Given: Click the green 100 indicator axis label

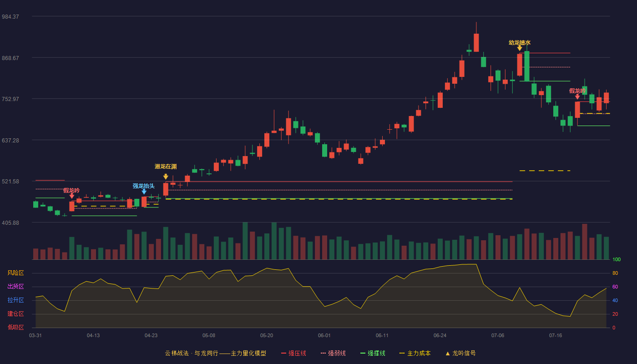Looking at the screenshot, I should coord(617,260).
